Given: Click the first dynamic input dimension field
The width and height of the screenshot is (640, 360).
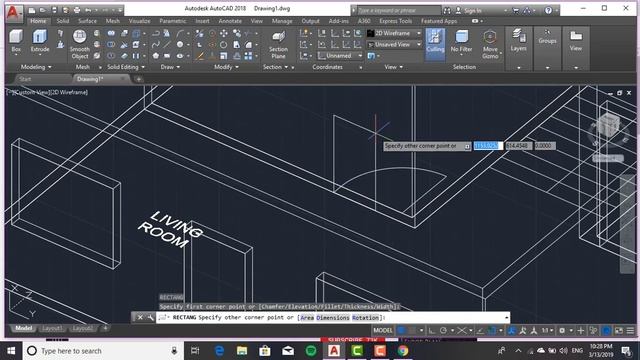Looking at the screenshot, I should 487,146.
